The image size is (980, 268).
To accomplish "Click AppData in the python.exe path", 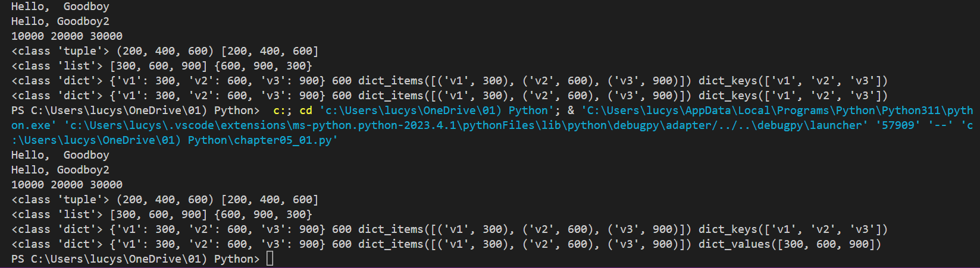I will pyautogui.click(x=709, y=110).
